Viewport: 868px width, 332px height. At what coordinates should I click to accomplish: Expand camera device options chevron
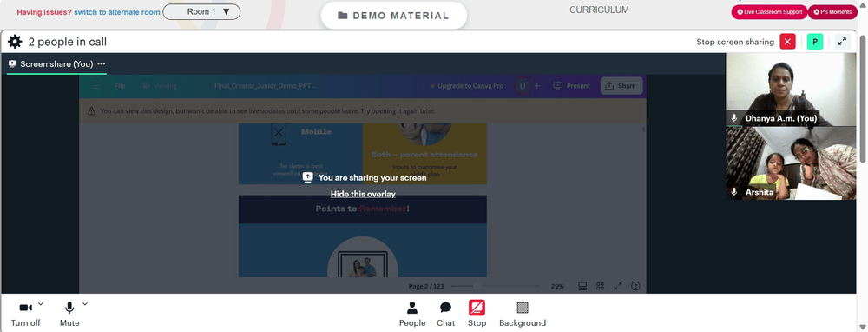click(41, 303)
